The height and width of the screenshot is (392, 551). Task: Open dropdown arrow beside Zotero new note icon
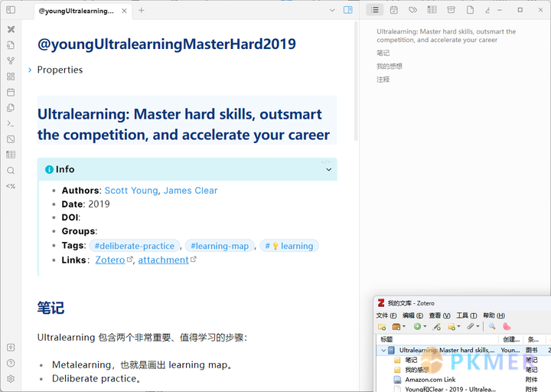458,327
